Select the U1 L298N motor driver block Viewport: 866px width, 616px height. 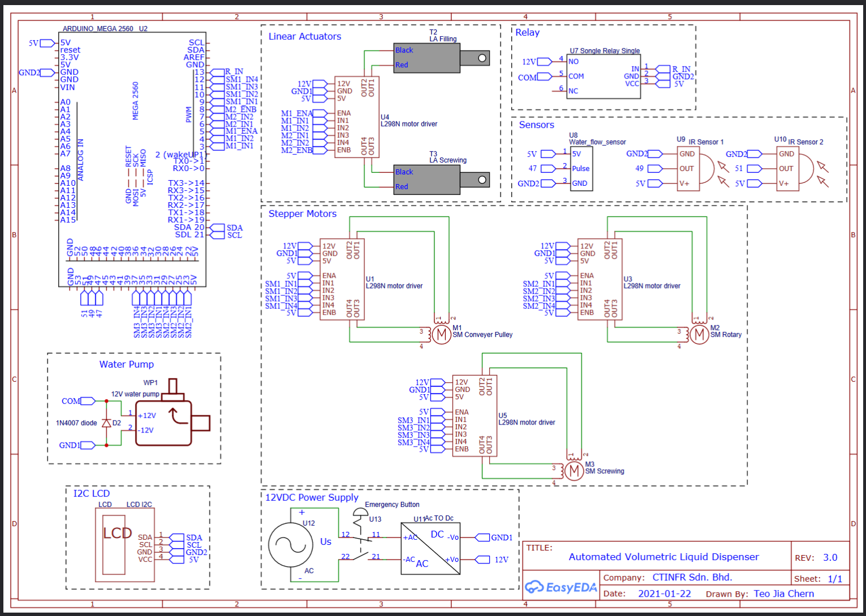coord(342,279)
